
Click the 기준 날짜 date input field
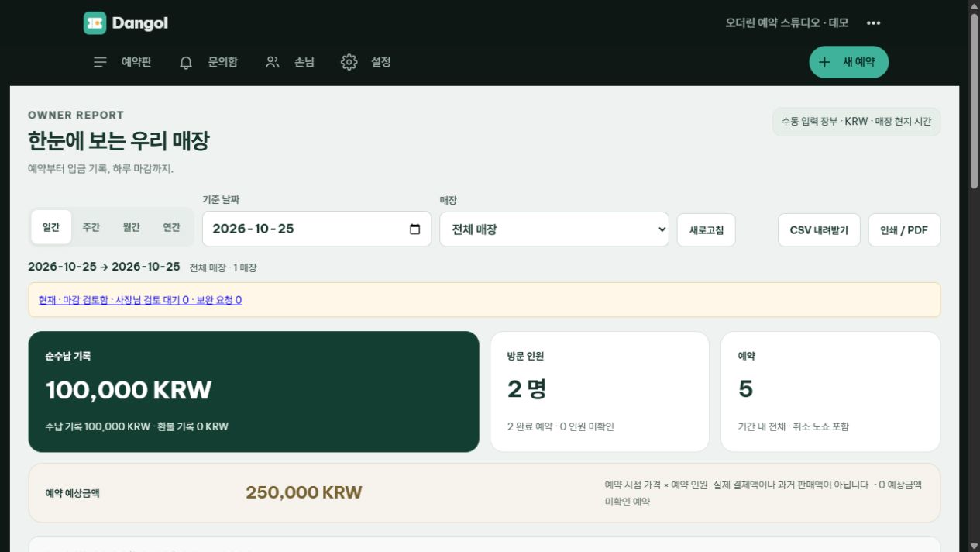pos(317,229)
